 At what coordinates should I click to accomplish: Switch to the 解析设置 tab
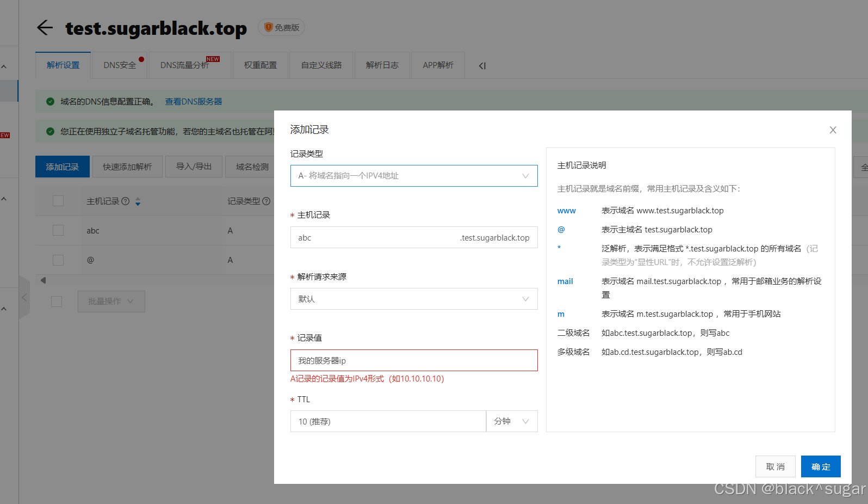(x=63, y=65)
